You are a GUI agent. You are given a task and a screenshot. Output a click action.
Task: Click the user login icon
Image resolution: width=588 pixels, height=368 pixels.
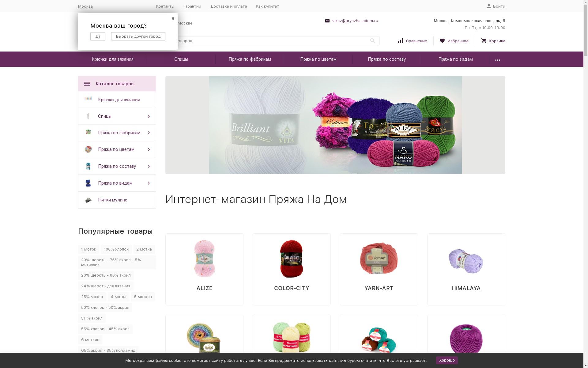pyautogui.click(x=488, y=6)
